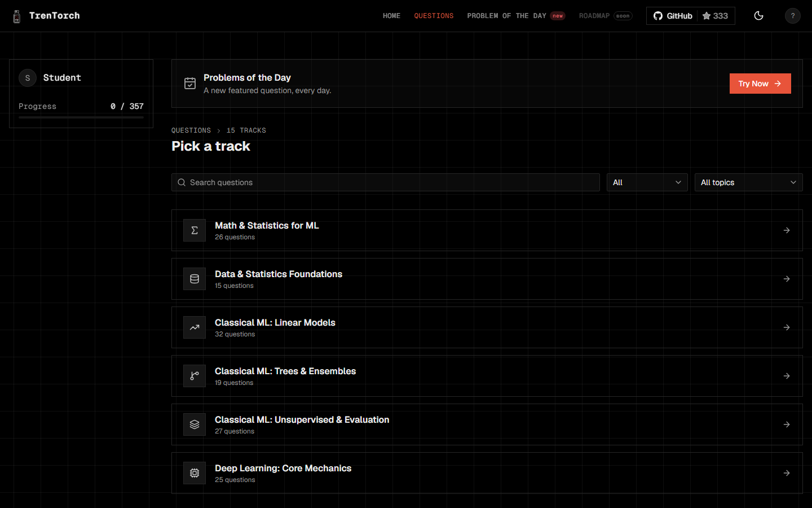
Task: Click the TrenTorch logo icon
Action: 17,16
